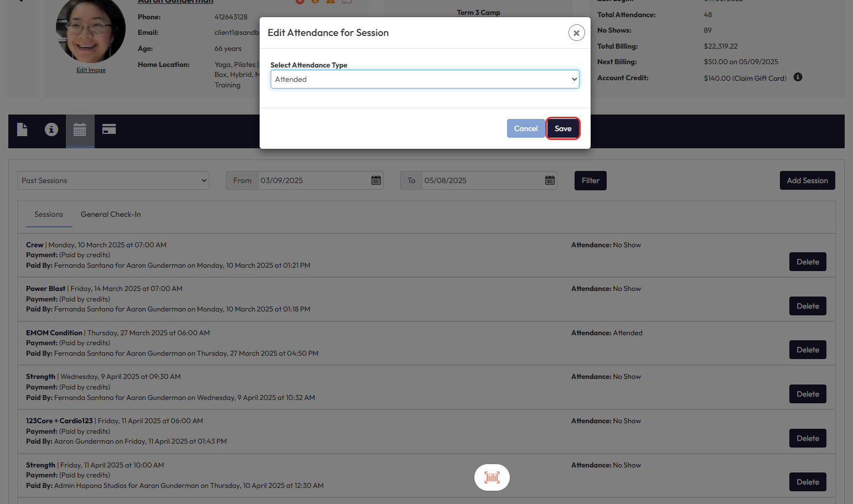Switch to the General Check-In tab
Image resolution: width=853 pixels, height=504 pixels.
click(111, 214)
